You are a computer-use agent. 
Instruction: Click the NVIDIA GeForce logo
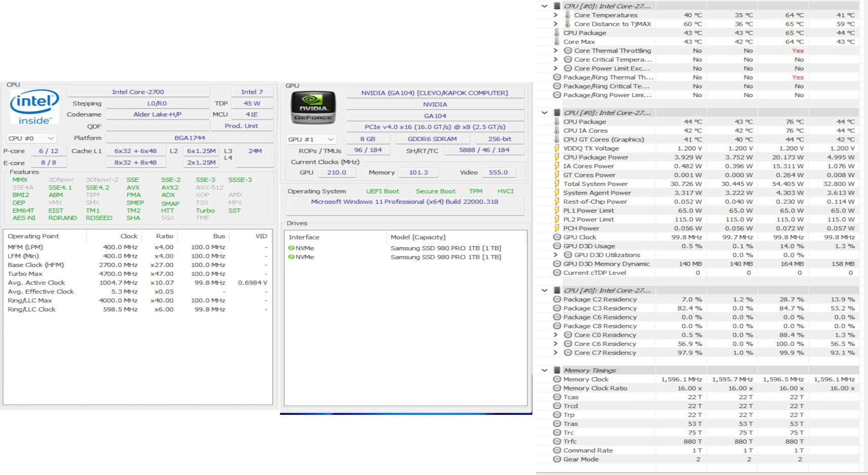pos(314,107)
